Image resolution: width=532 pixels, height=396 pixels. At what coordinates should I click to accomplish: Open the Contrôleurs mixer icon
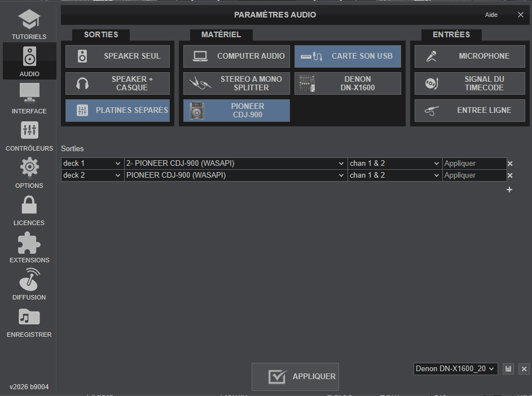click(x=29, y=131)
